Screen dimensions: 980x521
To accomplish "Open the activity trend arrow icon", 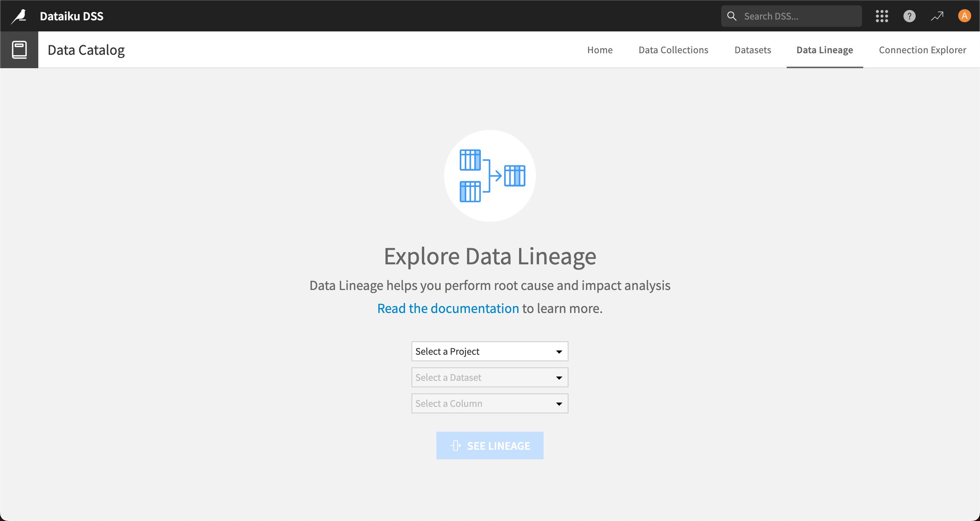I will coord(937,16).
